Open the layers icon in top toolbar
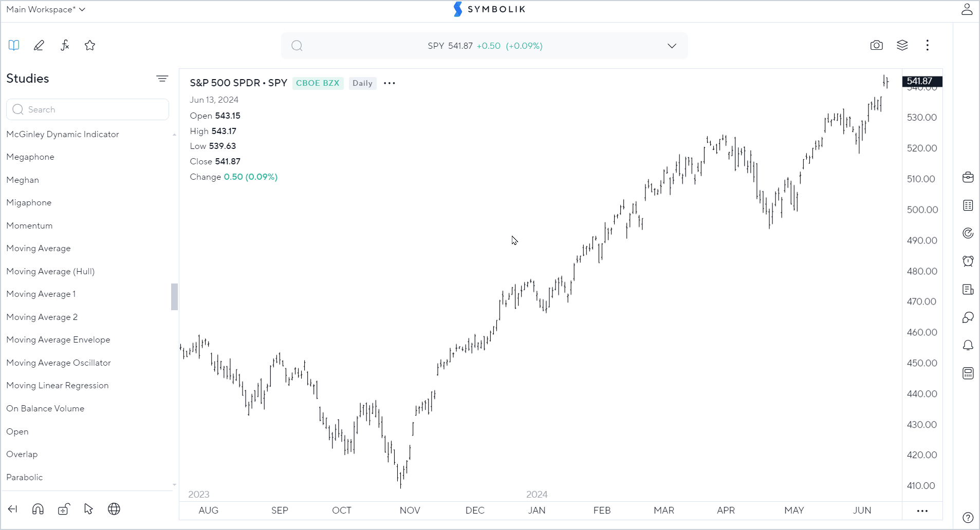The height and width of the screenshot is (530, 980). [x=902, y=45]
